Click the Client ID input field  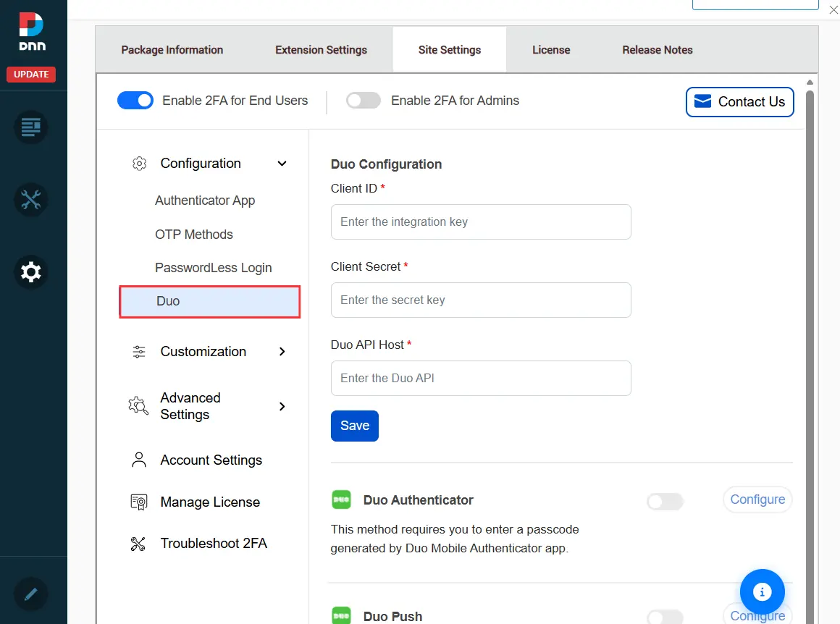pyautogui.click(x=481, y=222)
